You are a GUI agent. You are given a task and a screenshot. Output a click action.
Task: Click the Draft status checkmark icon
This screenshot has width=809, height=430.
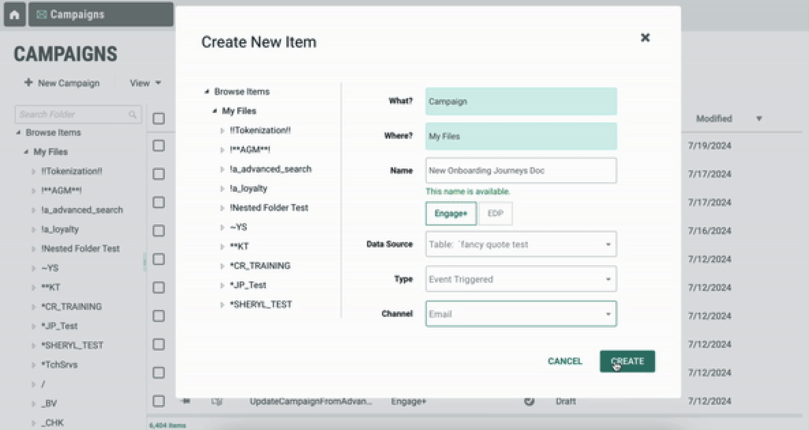[529, 401]
